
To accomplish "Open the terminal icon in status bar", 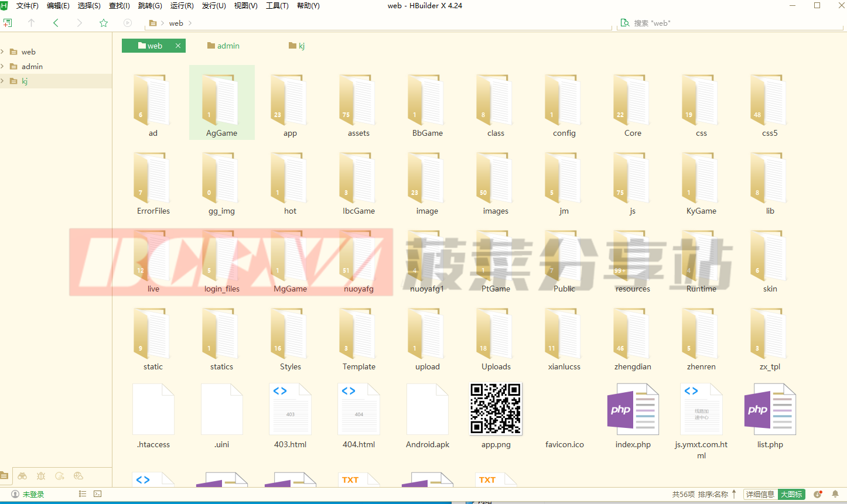I will (98, 494).
